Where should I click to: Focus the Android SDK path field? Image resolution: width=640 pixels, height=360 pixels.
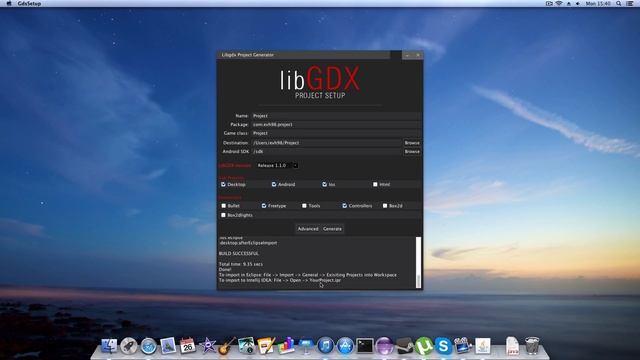(327, 151)
